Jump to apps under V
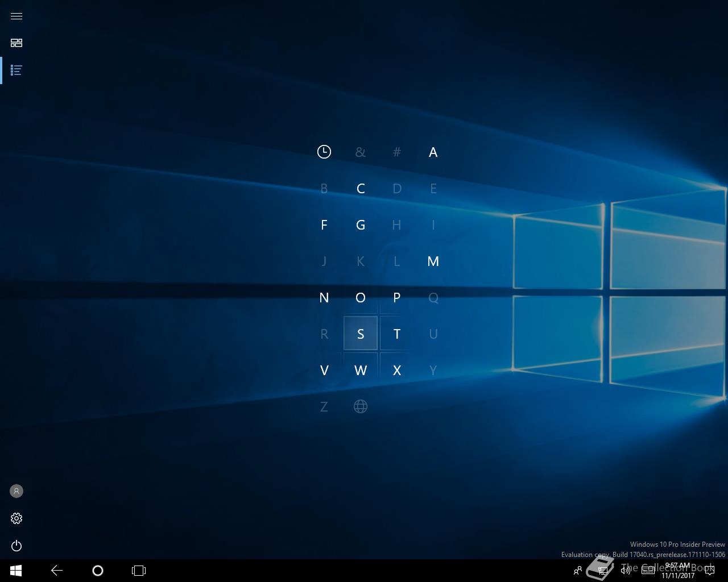Screen dimensions: 728x582 (324, 370)
